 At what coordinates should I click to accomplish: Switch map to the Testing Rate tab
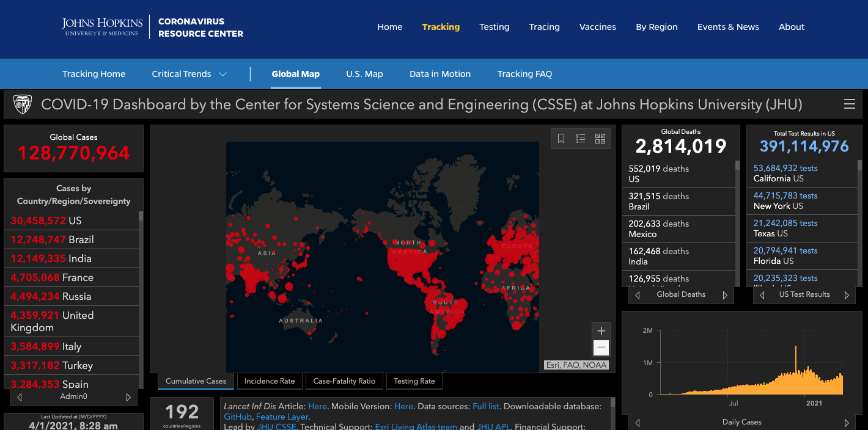click(414, 381)
